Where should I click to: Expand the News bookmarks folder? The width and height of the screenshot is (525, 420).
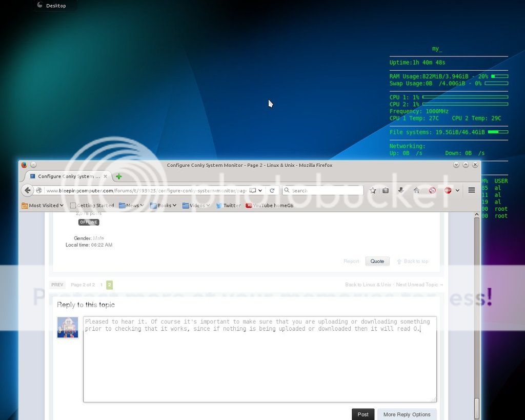click(132, 205)
